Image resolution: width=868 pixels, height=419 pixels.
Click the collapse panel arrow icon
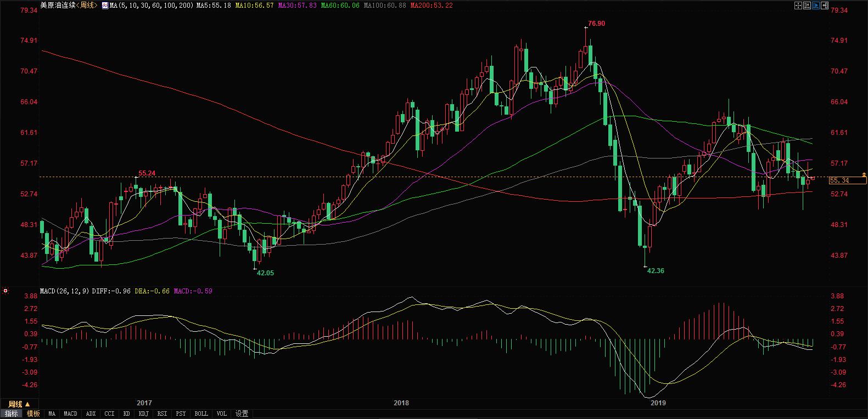tap(825, 5)
